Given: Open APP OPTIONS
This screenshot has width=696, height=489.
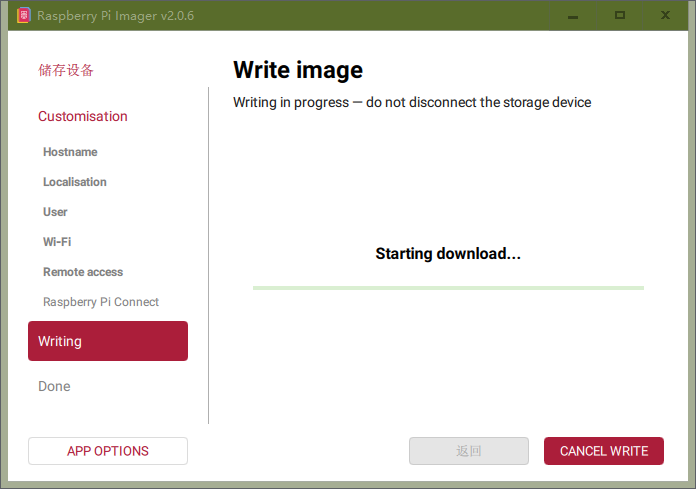Looking at the screenshot, I should click(108, 451).
